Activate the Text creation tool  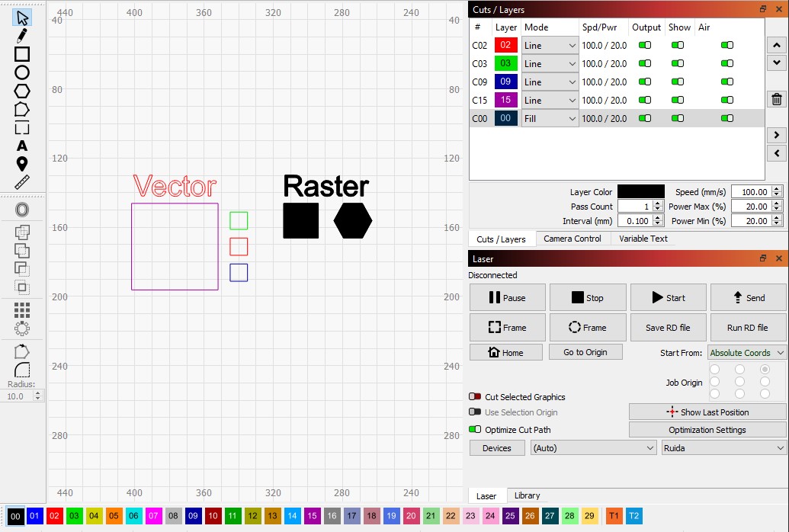pos(22,146)
